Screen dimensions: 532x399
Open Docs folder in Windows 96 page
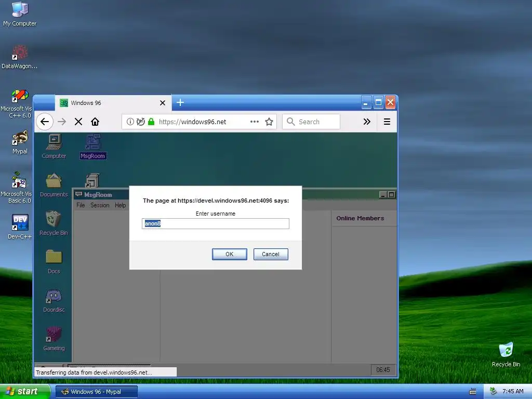[54, 262]
